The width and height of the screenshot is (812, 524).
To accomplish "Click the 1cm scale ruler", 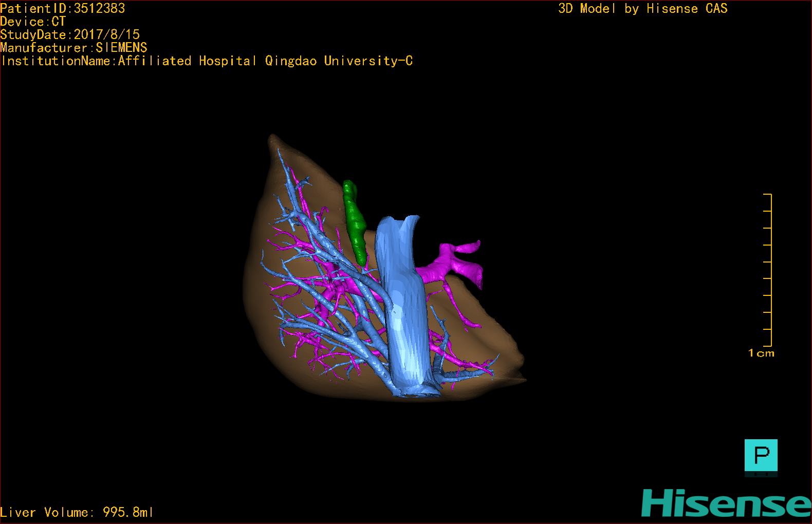I will click(x=767, y=270).
